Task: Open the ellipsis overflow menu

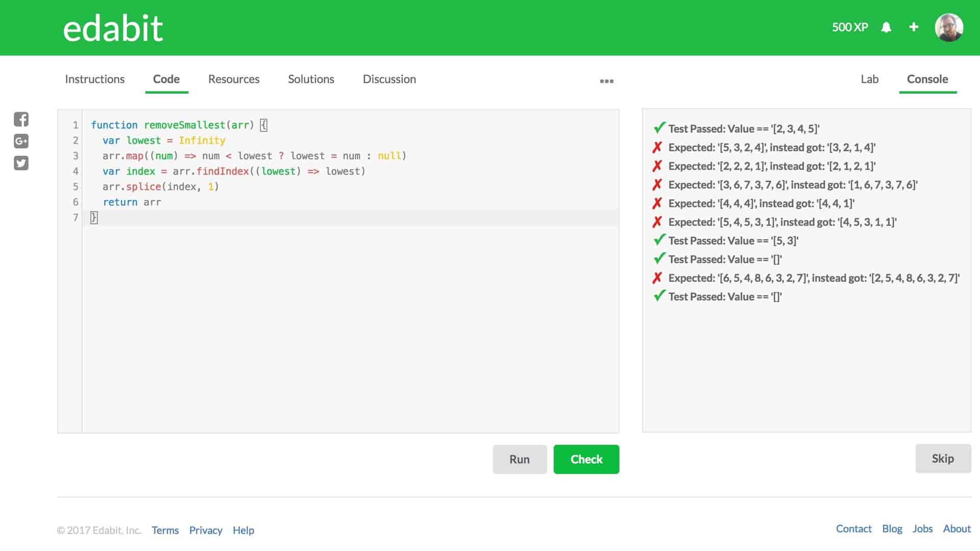Action: [607, 81]
